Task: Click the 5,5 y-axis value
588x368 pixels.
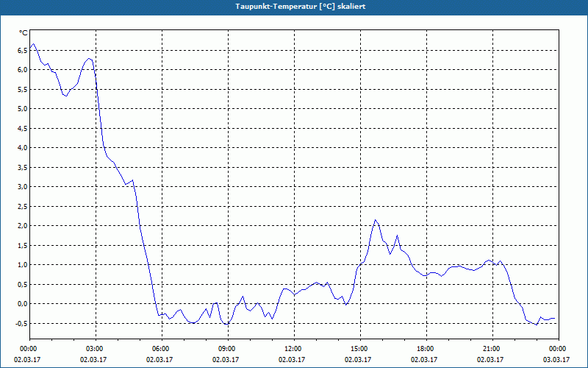Action: (22, 89)
